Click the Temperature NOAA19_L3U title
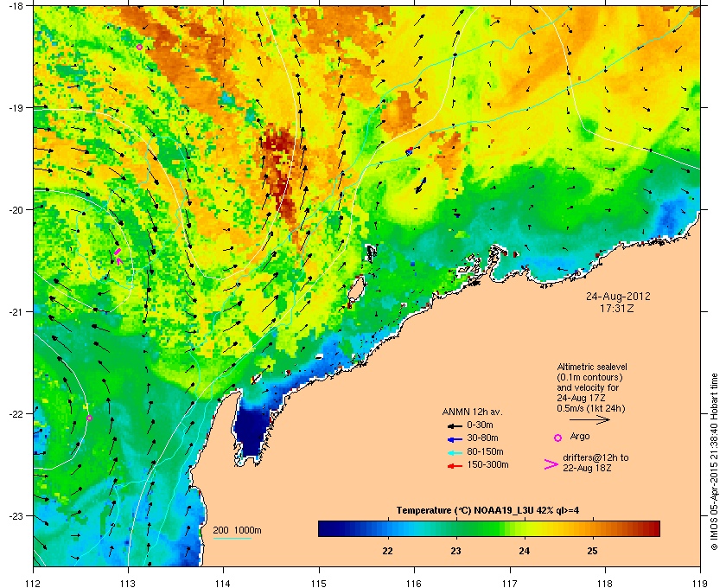This screenshot has width=726, height=588. click(487, 511)
